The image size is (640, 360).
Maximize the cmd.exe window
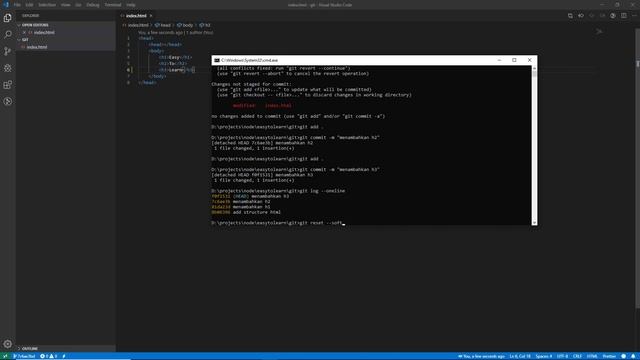(514, 60)
